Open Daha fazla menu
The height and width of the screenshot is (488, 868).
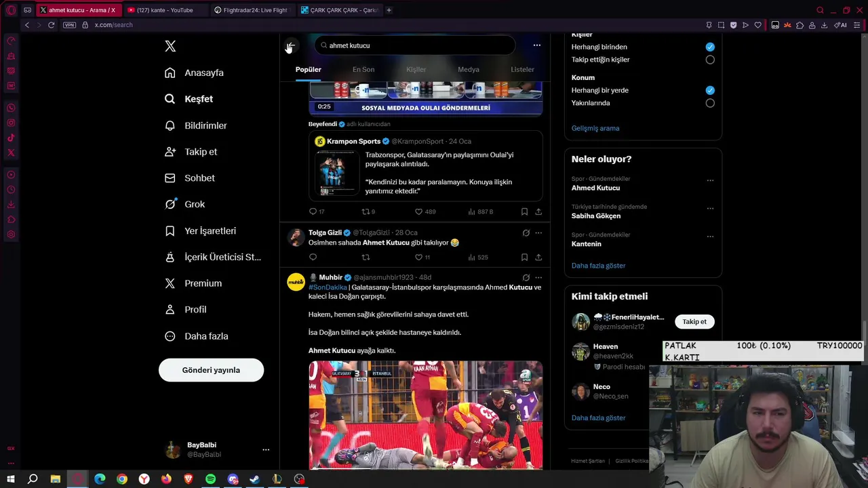coord(197,336)
